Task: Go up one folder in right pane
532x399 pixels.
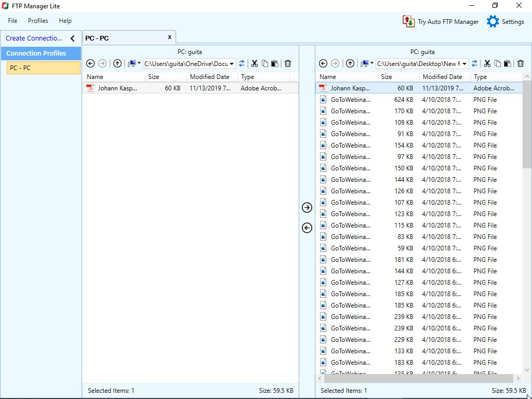Action: 350,63
